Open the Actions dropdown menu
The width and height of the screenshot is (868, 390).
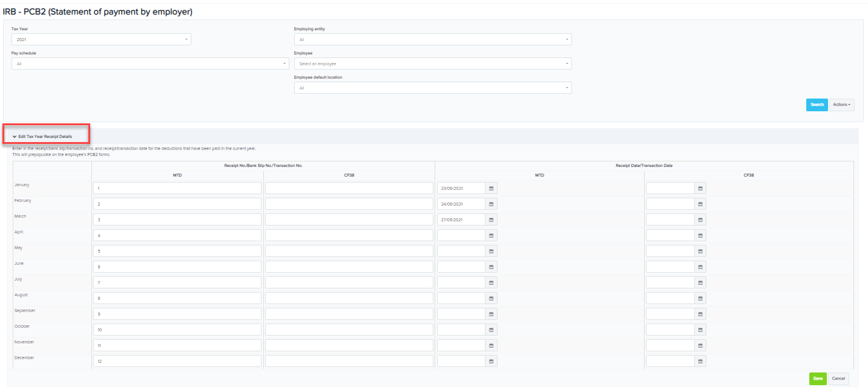coord(842,104)
